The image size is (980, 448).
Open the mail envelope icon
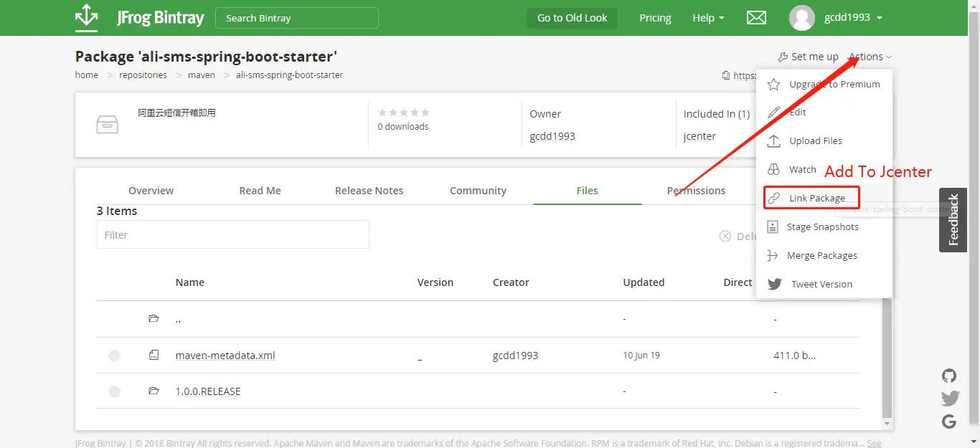(x=756, y=18)
